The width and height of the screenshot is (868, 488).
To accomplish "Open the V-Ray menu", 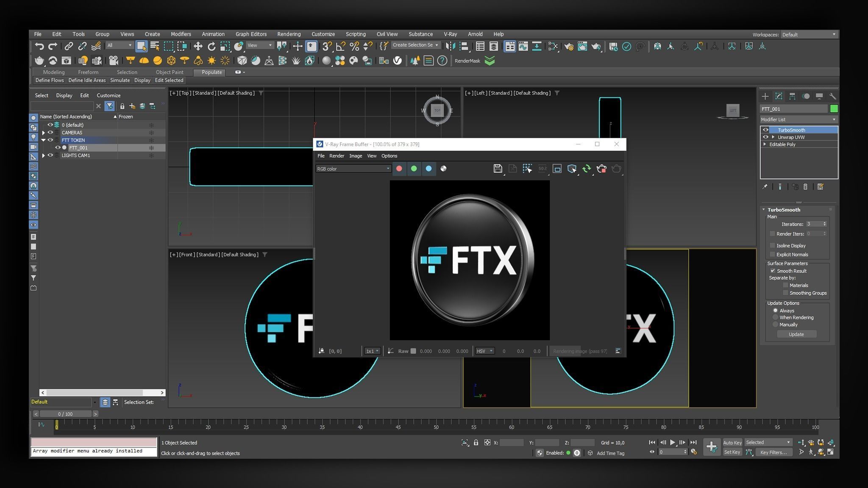I will pos(450,34).
